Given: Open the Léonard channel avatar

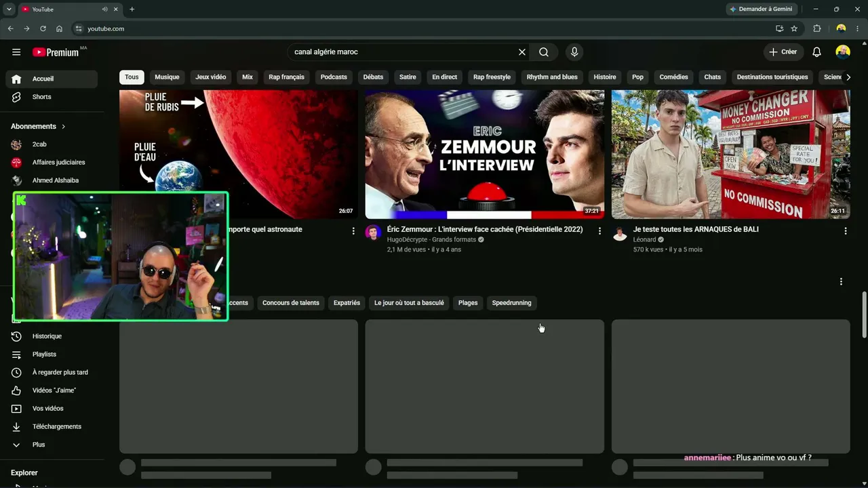Looking at the screenshot, I should pyautogui.click(x=619, y=233).
